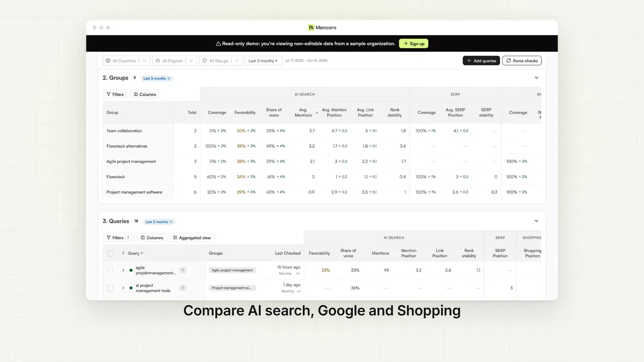The height and width of the screenshot is (362, 644).
Task: Click the Team collaboration group row
Action: [x=322, y=131]
